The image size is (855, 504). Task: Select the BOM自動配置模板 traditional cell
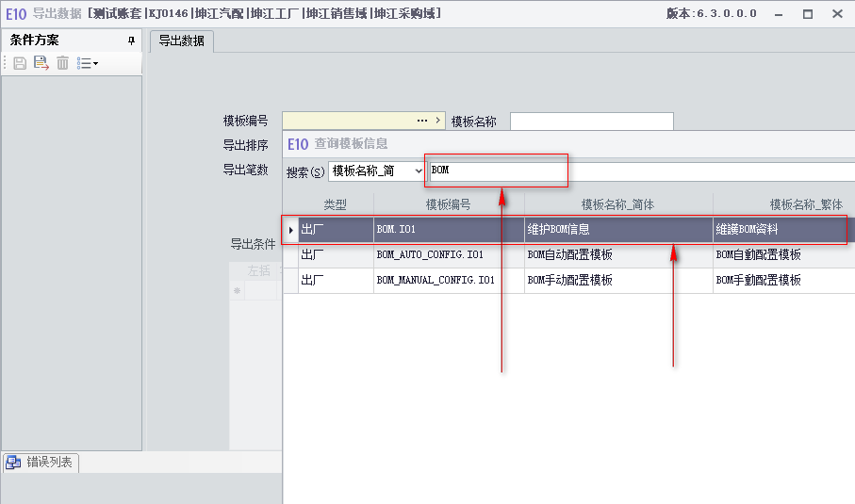pos(784,255)
